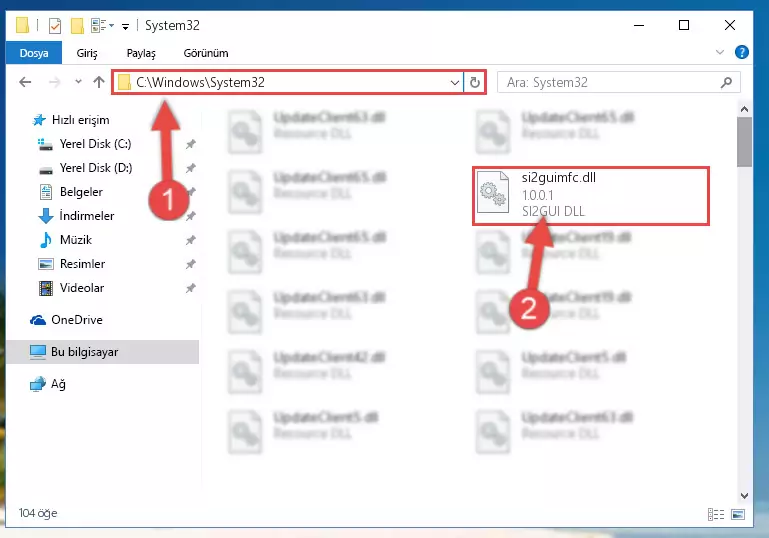This screenshot has width=769, height=538.
Task: Select the si2guimfc.dll file name
Action: click(559, 178)
